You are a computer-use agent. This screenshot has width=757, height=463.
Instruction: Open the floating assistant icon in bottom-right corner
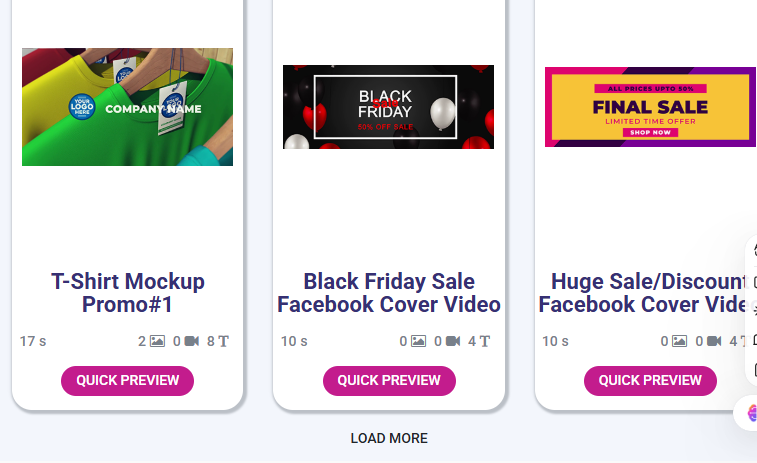[x=748, y=413]
